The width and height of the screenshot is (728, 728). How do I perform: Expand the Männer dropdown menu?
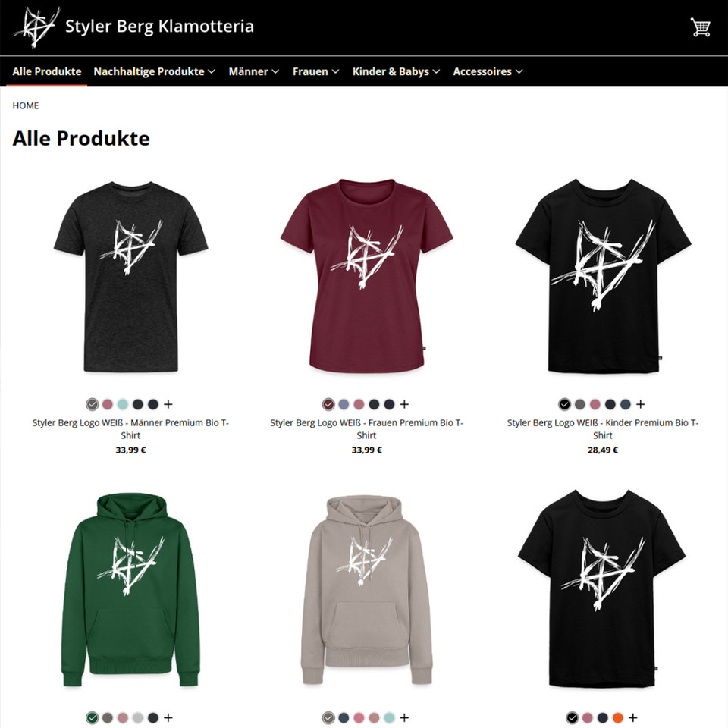click(x=254, y=71)
